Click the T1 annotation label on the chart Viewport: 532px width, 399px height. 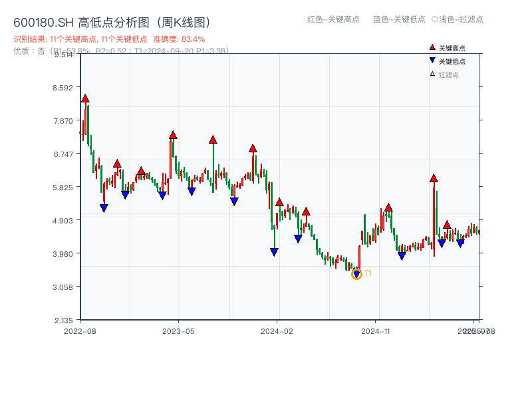click(367, 273)
